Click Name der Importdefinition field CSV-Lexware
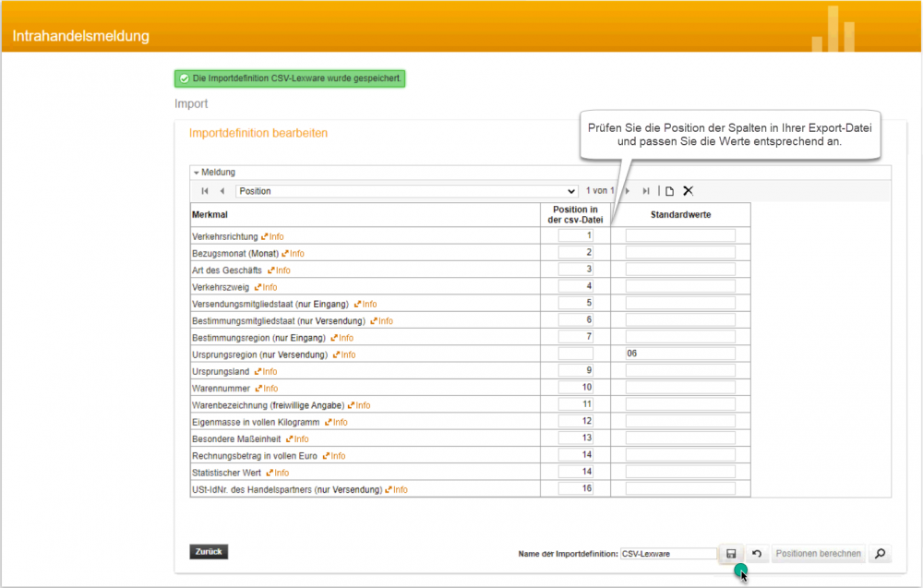 pos(668,554)
